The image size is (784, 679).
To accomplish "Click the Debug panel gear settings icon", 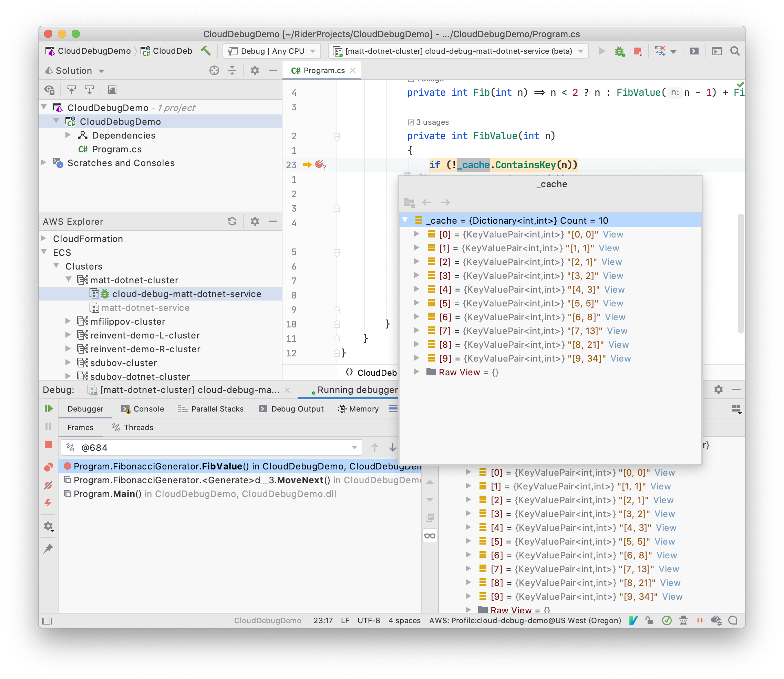I will [x=719, y=389].
